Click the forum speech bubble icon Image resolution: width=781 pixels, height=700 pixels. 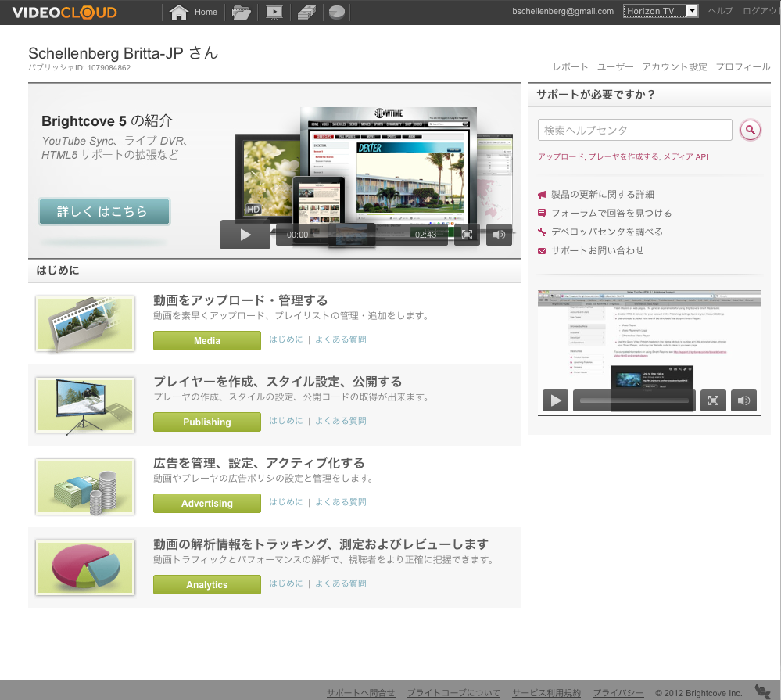point(542,213)
